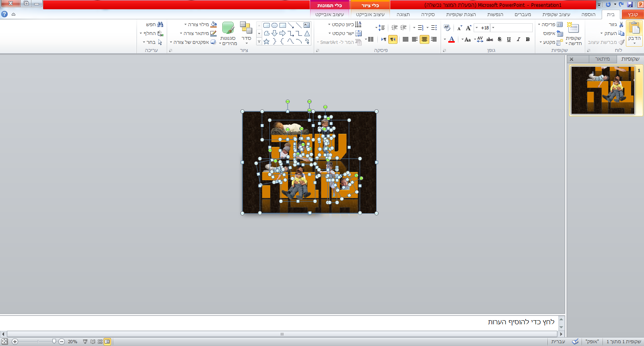
Task: Click the Shape Outline pencil icon
Action: (213, 33)
